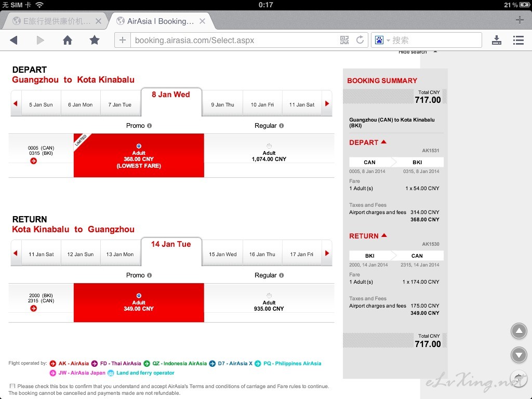Choose 10 Jan Fri depart date
532x399 pixels.
coord(262,105)
